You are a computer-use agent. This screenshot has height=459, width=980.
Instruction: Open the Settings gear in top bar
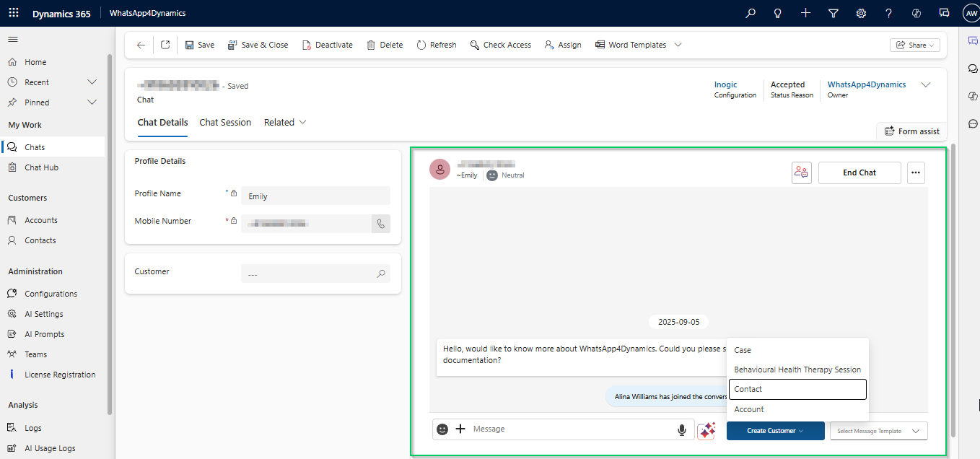tap(861, 13)
